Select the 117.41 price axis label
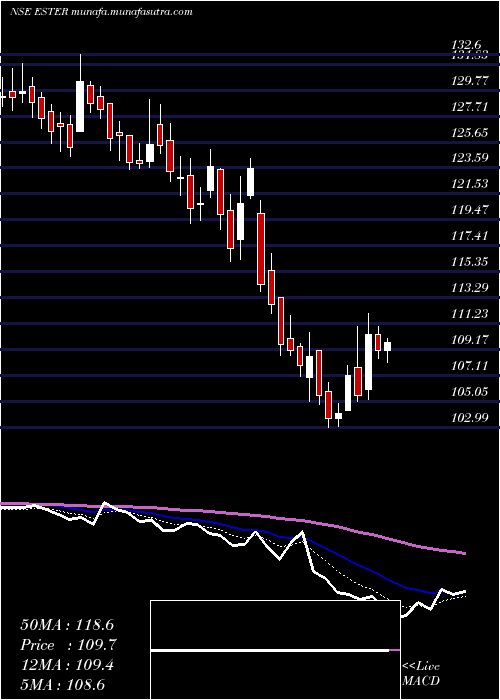 tap(471, 236)
